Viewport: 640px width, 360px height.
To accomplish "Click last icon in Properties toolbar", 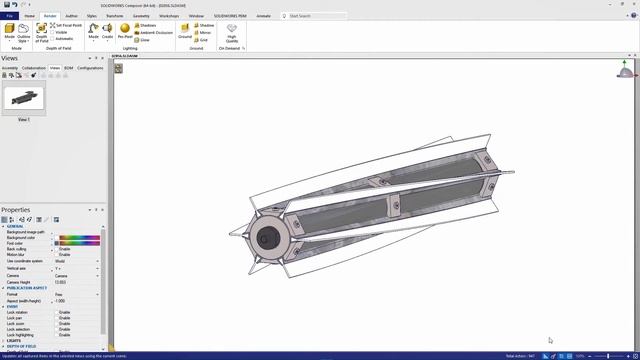I will pyautogui.click(x=56, y=220).
